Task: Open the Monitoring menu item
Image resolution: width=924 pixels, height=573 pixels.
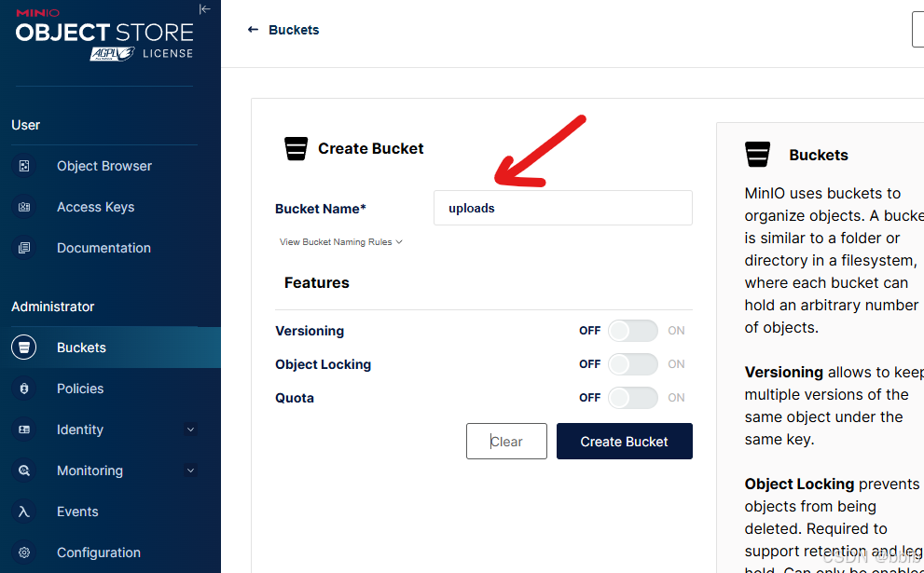Action: pyautogui.click(x=90, y=471)
